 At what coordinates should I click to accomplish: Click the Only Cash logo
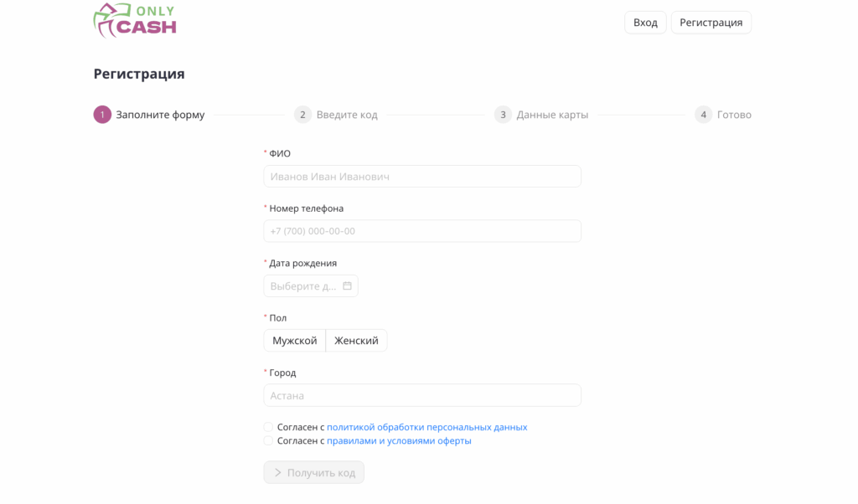[135, 20]
